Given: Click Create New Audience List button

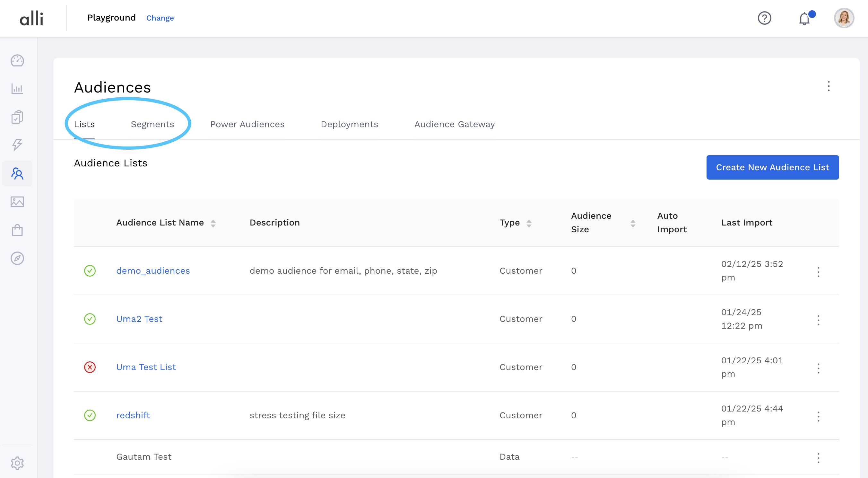Looking at the screenshot, I should tap(772, 167).
